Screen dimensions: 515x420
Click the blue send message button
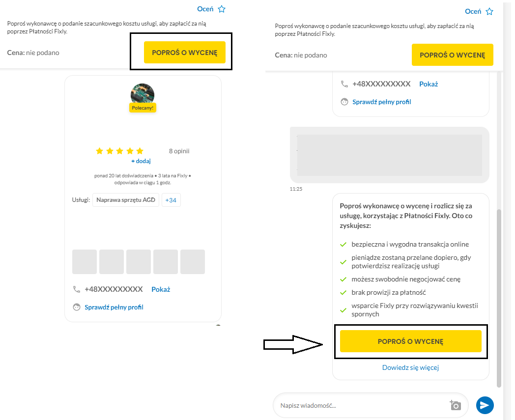[x=485, y=405]
